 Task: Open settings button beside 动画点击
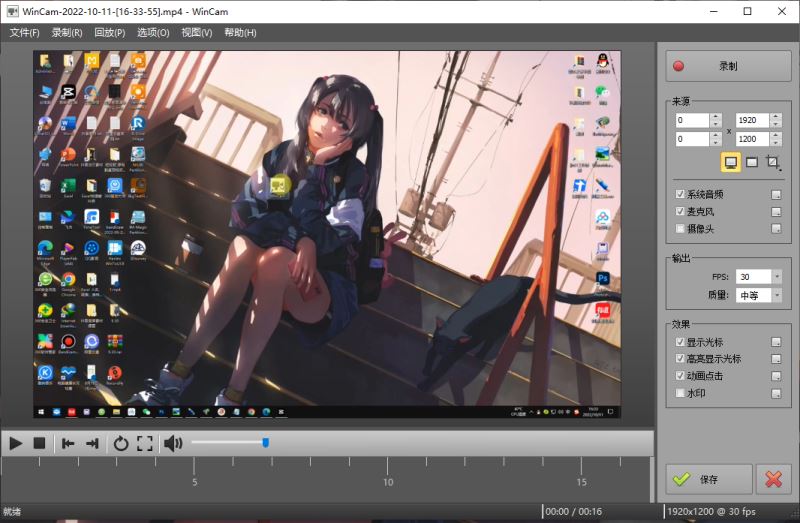pos(776,376)
